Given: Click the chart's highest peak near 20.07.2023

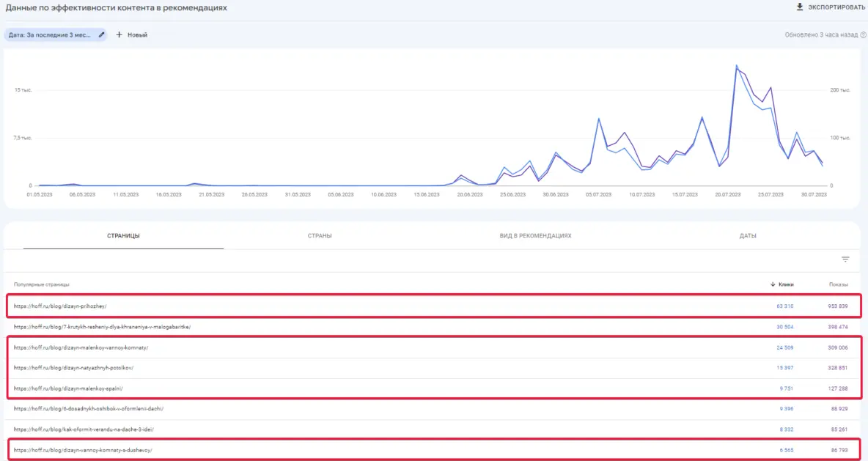Looking at the screenshot, I should click(x=736, y=66).
